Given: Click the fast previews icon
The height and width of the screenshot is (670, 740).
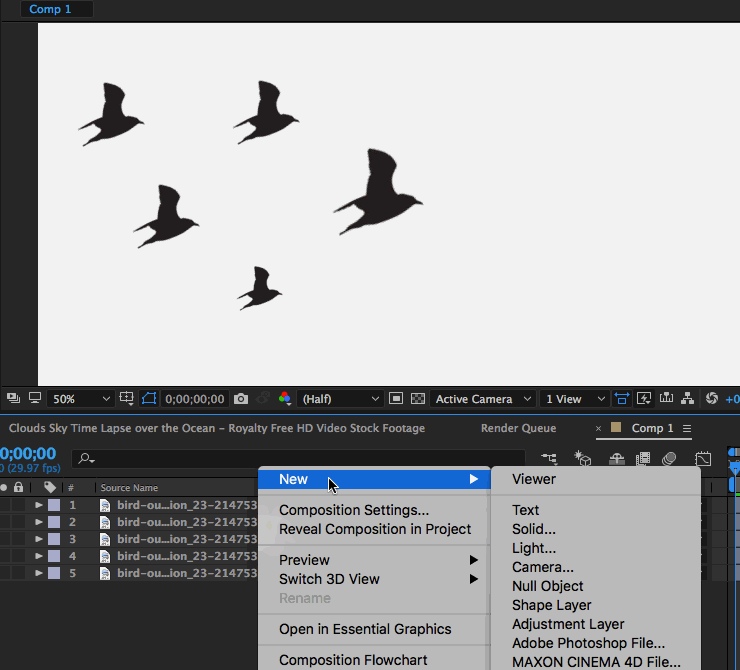Looking at the screenshot, I should (x=644, y=399).
